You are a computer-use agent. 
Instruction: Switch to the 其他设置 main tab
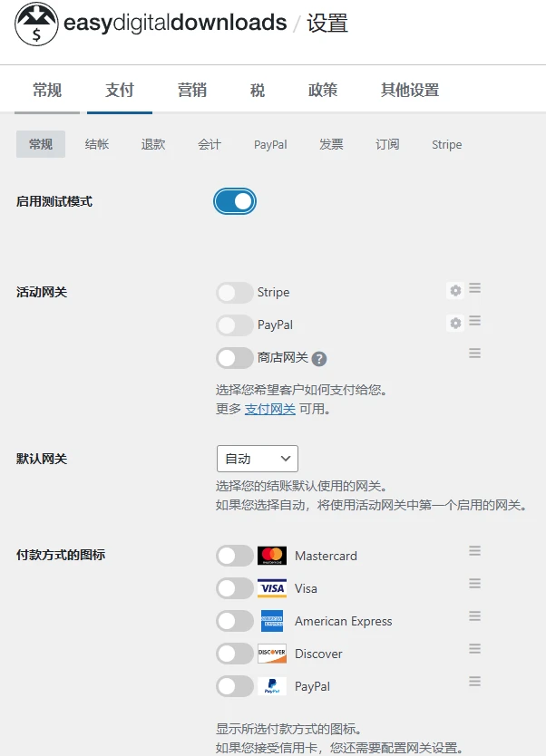tap(410, 90)
